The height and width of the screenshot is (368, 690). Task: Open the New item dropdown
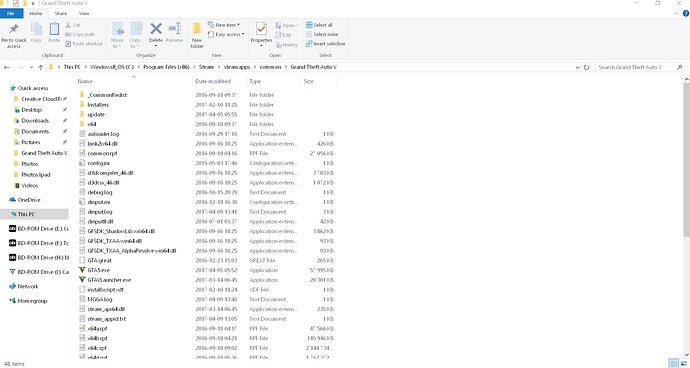coord(224,25)
